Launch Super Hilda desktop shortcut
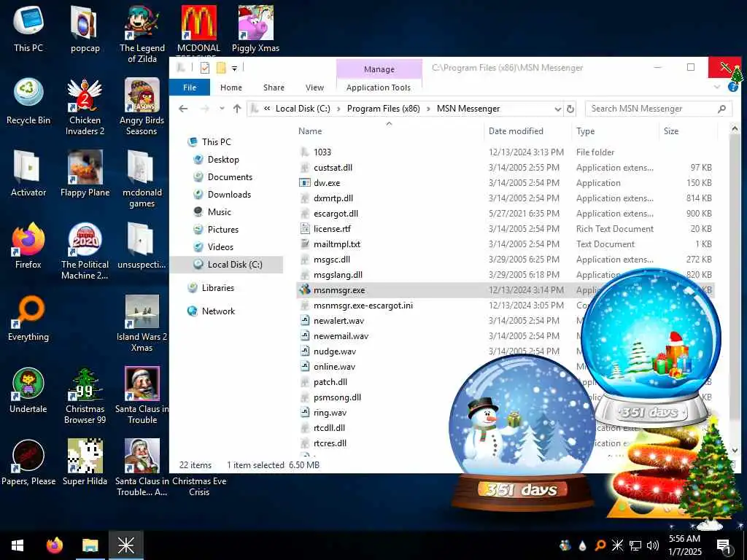This screenshot has height=560, width=747. (85, 463)
